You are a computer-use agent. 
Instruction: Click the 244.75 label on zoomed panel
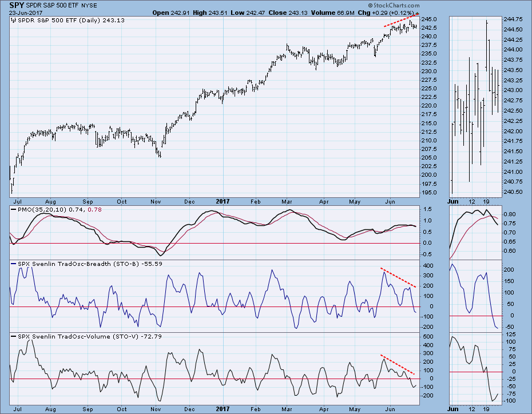[514, 19]
